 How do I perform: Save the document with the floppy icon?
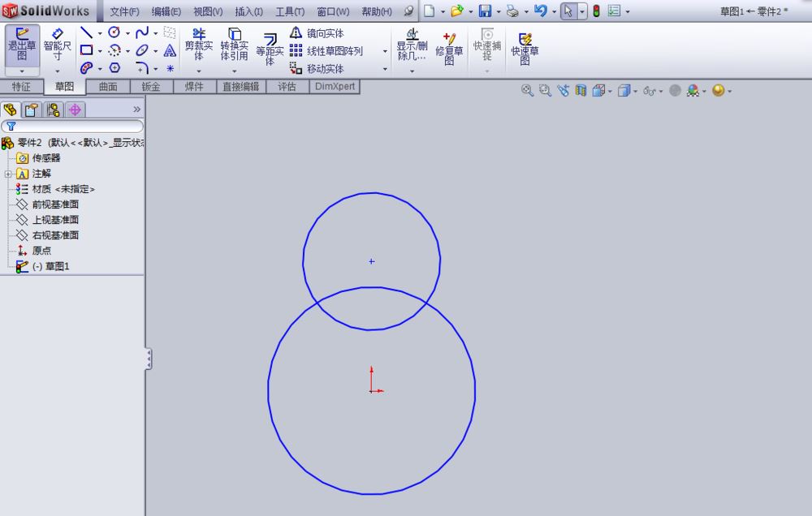tap(486, 11)
